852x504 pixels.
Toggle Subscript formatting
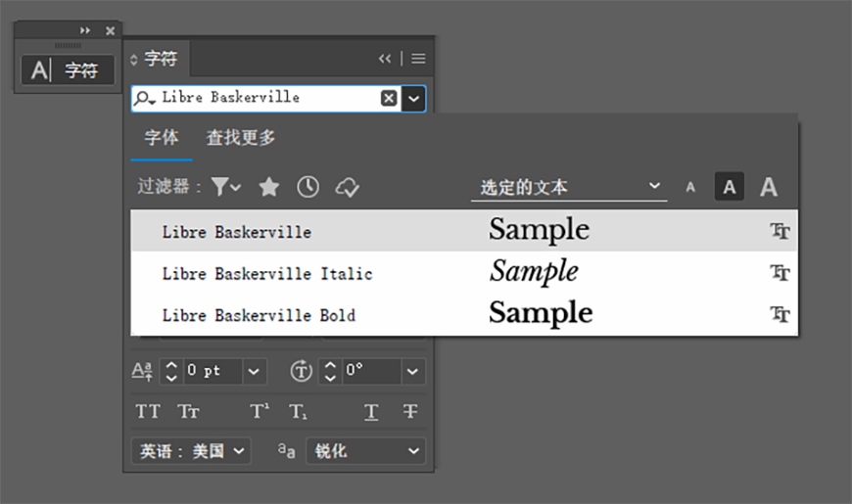(x=298, y=412)
